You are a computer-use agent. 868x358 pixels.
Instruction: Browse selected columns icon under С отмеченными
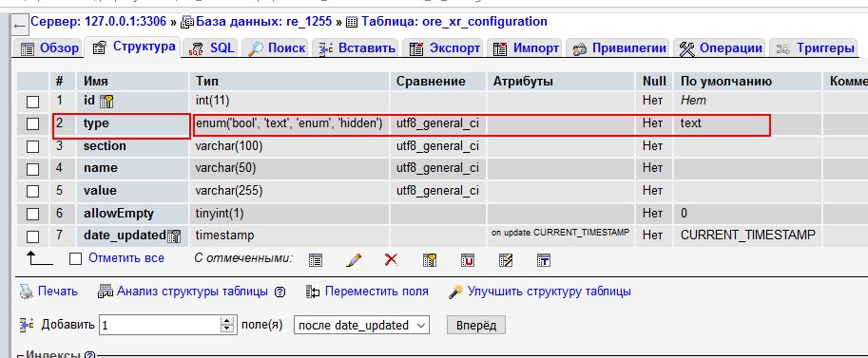click(x=316, y=259)
